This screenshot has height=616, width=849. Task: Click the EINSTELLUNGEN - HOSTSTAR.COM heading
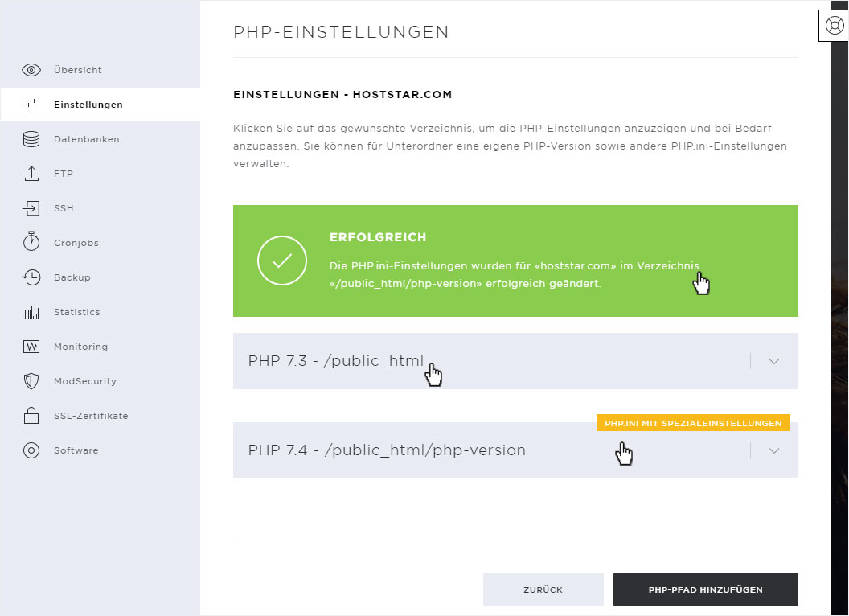pos(342,94)
